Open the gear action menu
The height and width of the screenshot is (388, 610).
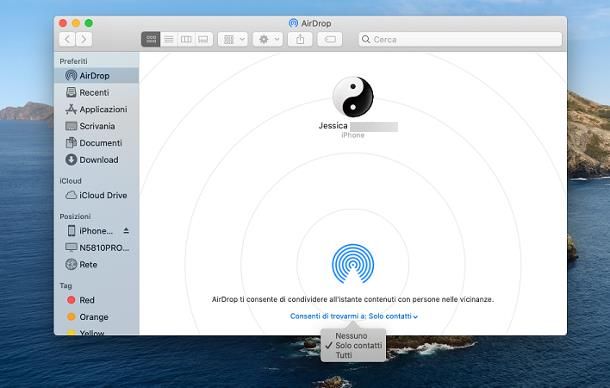pos(268,39)
